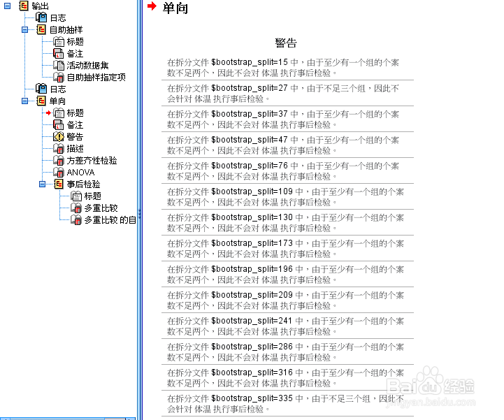The width and height of the screenshot is (504, 420).
Task: Click the second 日志 log icon
Action: (41, 89)
